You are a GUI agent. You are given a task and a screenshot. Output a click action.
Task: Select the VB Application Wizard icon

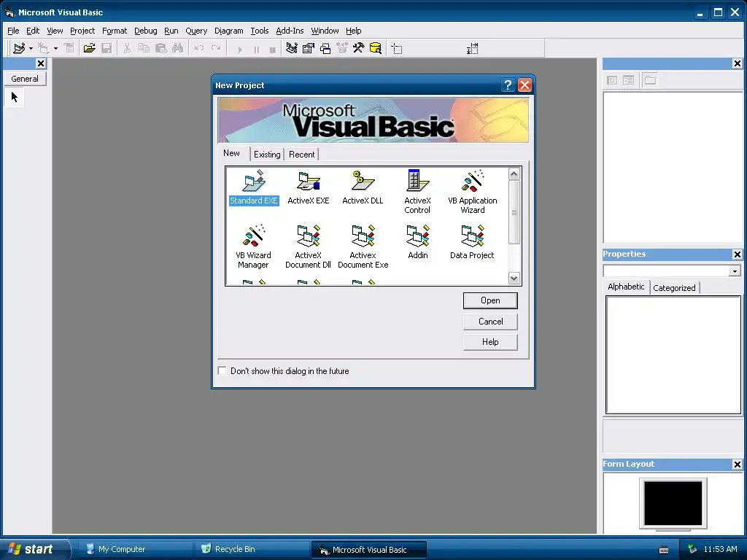coord(473,192)
